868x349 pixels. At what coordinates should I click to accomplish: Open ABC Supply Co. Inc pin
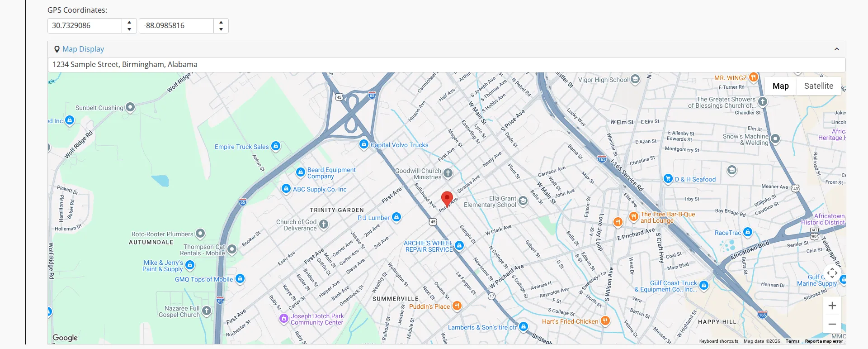pyautogui.click(x=286, y=188)
